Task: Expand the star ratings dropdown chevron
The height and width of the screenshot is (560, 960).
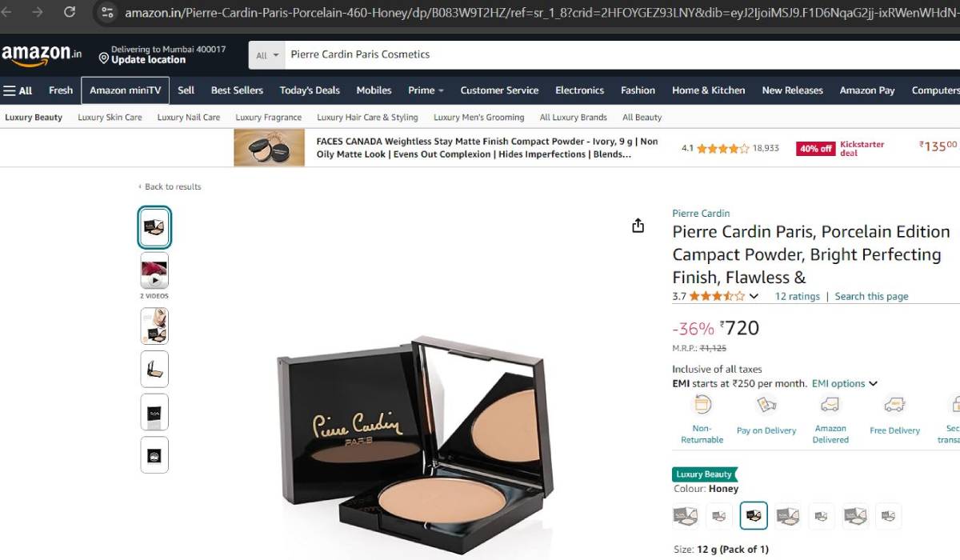Action: (754, 296)
